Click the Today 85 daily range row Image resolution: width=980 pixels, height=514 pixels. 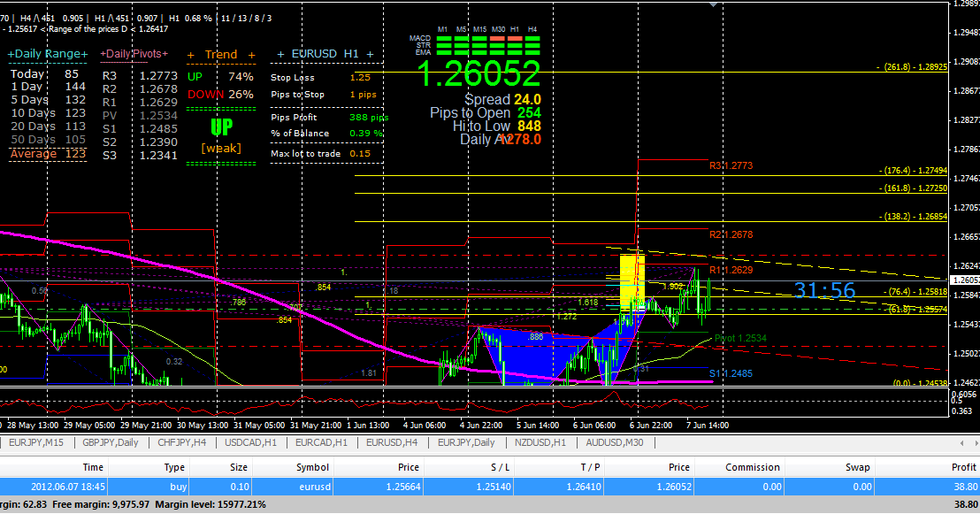point(44,73)
